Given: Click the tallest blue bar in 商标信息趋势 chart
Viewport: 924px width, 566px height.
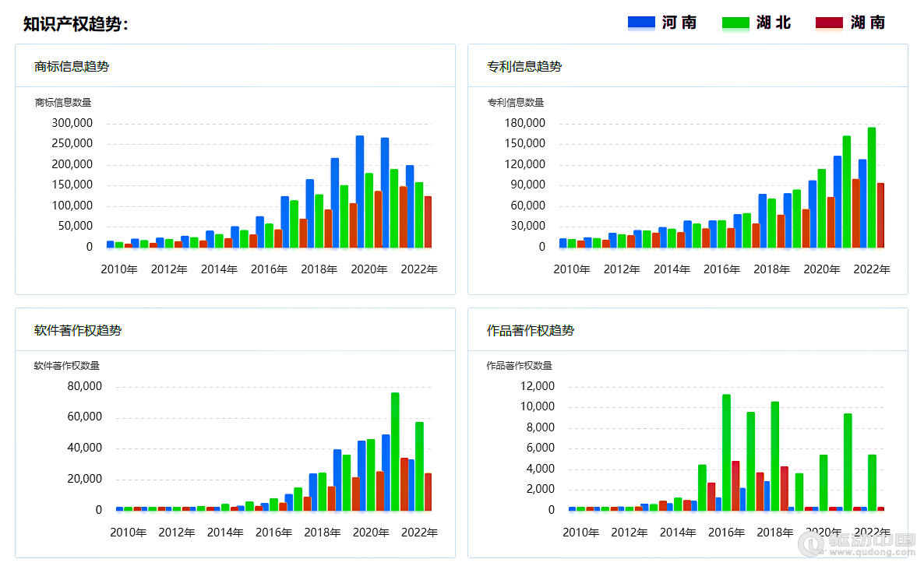Looking at the screenshot, I should [x=360, y=191].
